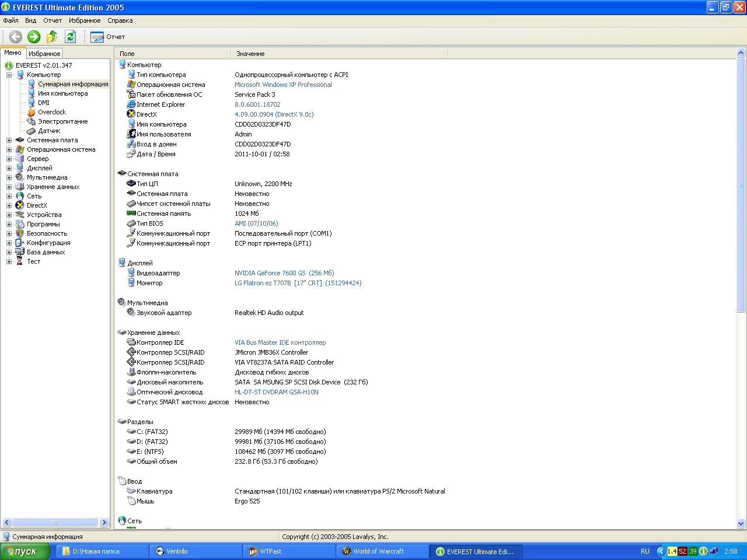Screen dimensions: 747x560
Task: Click the green Back arrow toolbar button
Action: pyautogui.click(x=16, y=37)
